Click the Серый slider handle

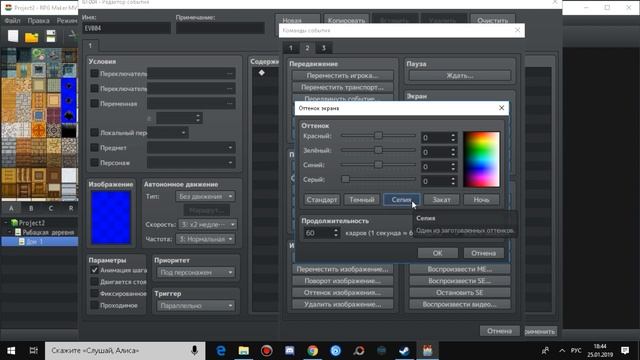(345, 179)
